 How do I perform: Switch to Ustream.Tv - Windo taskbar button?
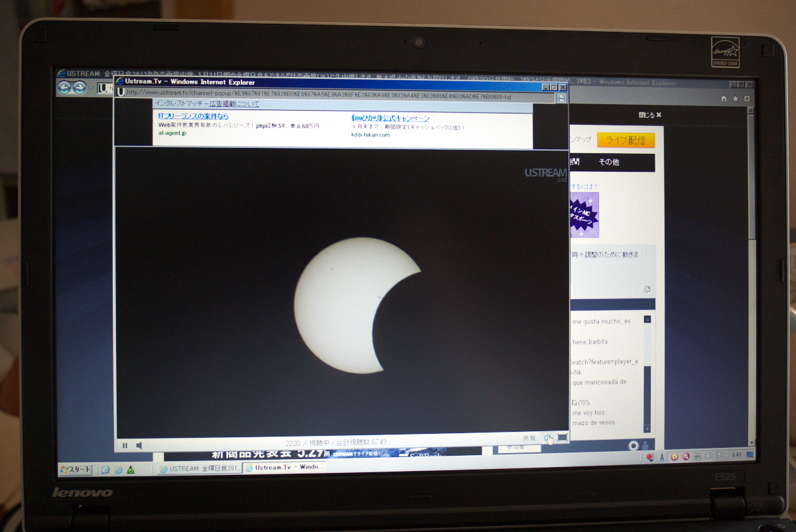(285, 467)
